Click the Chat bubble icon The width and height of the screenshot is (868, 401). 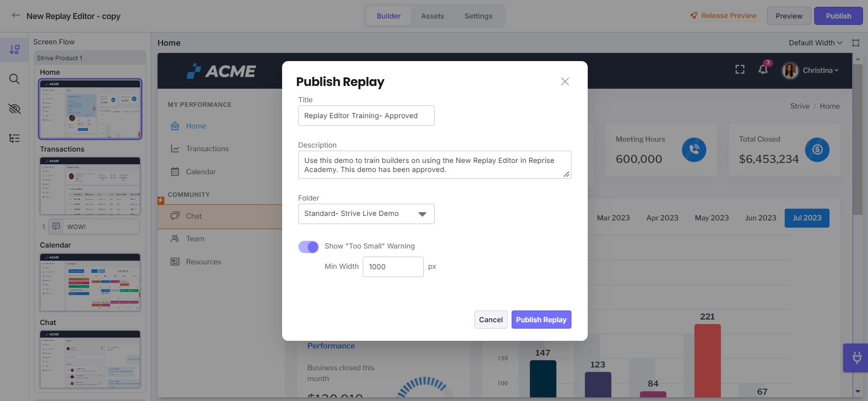pyautogui.click(x=175, y=216)
